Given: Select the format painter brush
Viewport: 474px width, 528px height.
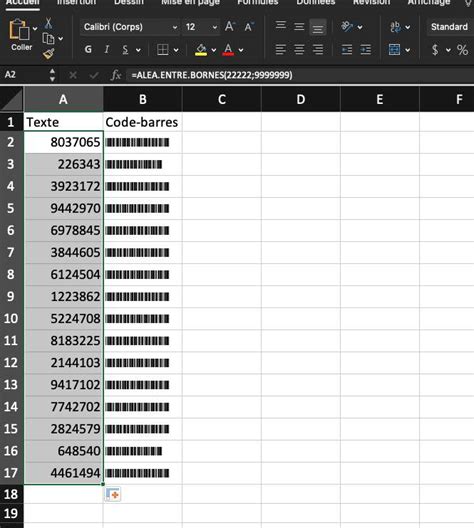Looking at the screenshot, I should tap(48, 54).
